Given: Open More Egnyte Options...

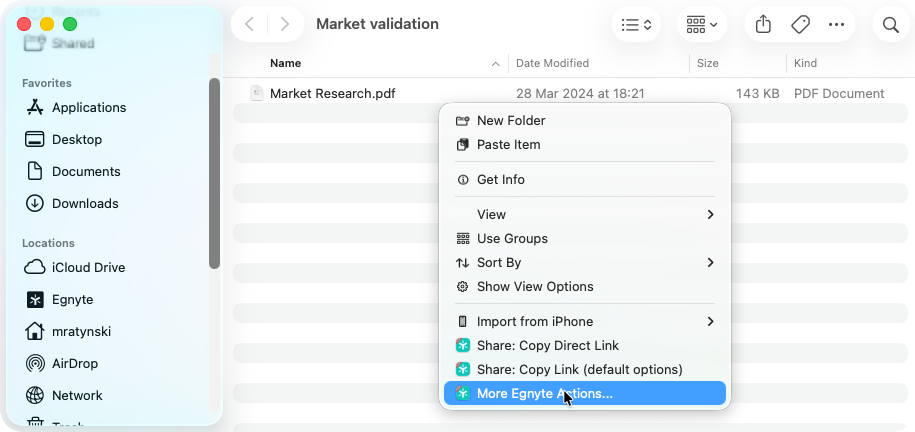Looking at the screenshot, I should (x=585, y=393).
